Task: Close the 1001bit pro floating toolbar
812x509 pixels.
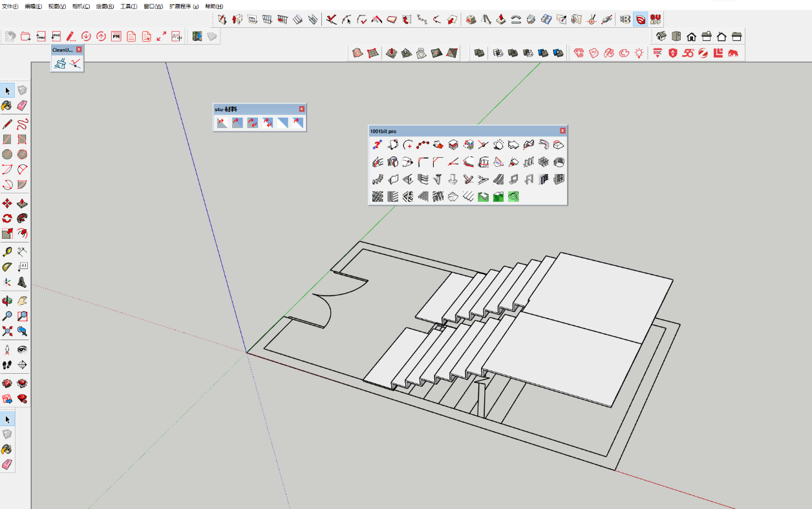Action: pos(562,131)
